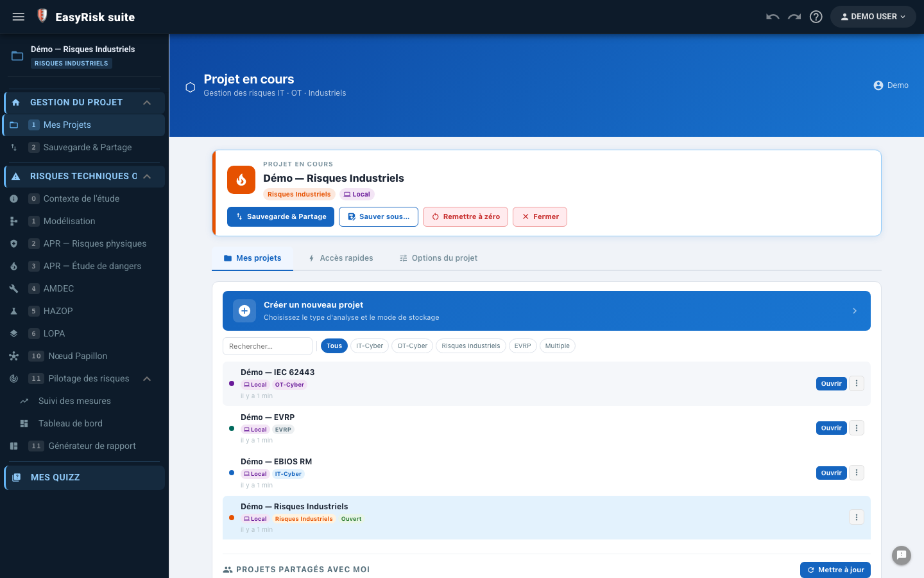The image size is (924, 578).
Task: Open Contexte de l'étude
Action: click(x=84, y=199)
